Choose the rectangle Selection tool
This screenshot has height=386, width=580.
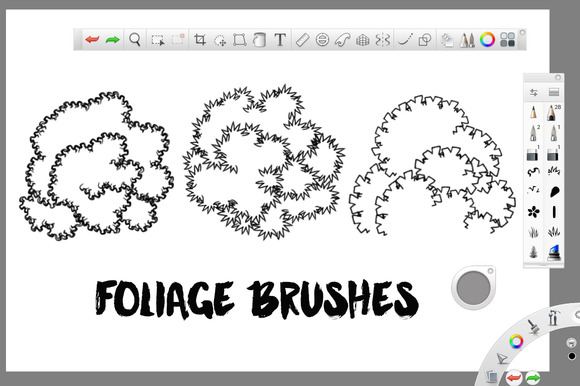(158, 40)
